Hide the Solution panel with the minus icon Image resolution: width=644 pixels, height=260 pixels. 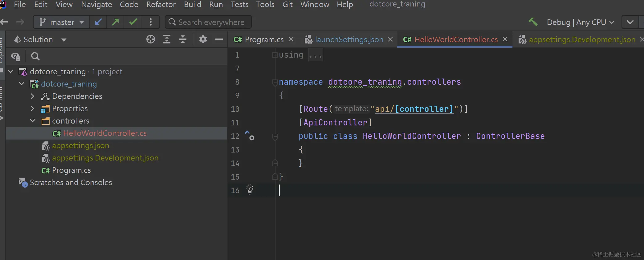219,39
